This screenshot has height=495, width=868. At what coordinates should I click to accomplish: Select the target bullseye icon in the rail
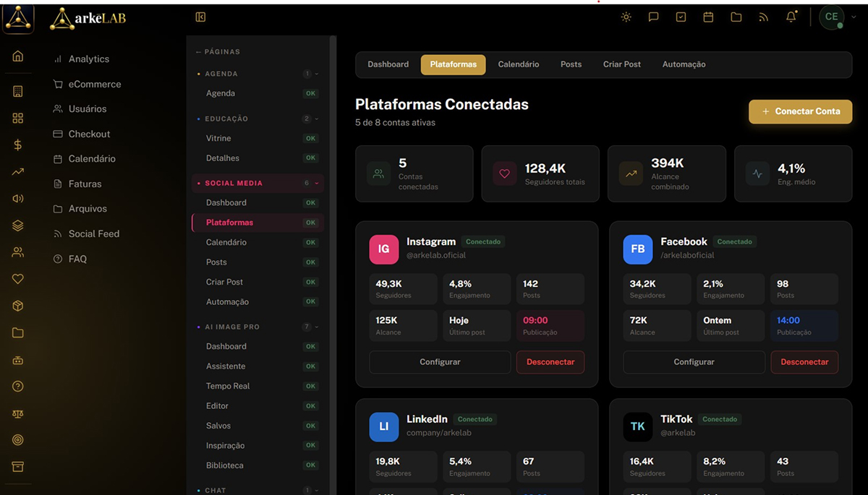(x=18, y=440)
